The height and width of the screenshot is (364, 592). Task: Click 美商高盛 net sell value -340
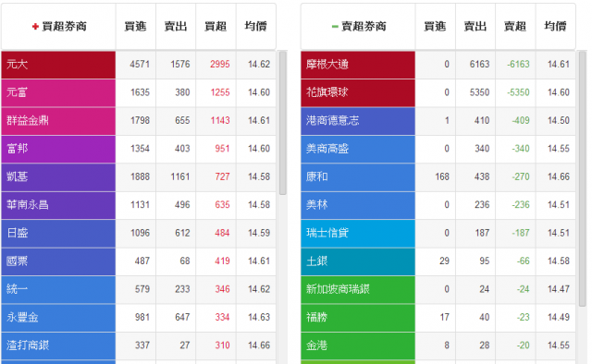point(521,149)
